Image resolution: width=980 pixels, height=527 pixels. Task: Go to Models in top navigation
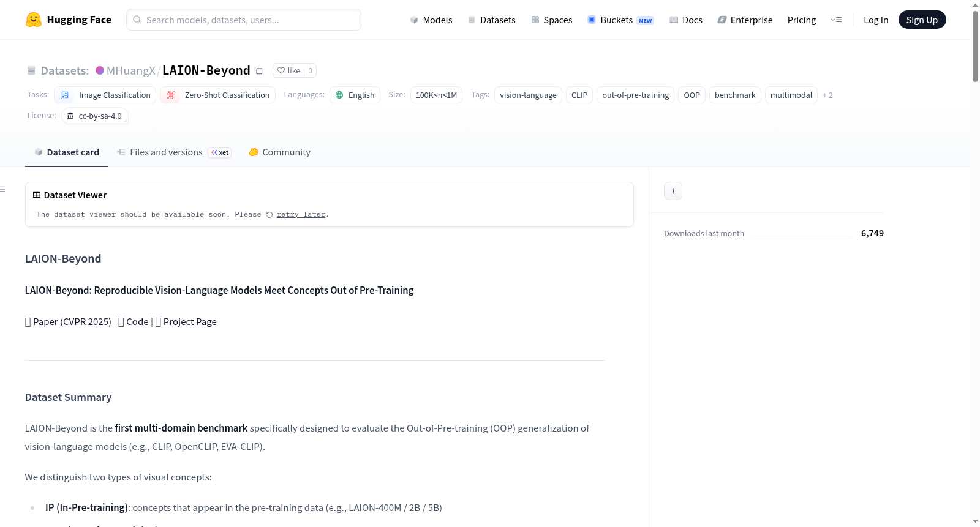click(x=431, y=20)
